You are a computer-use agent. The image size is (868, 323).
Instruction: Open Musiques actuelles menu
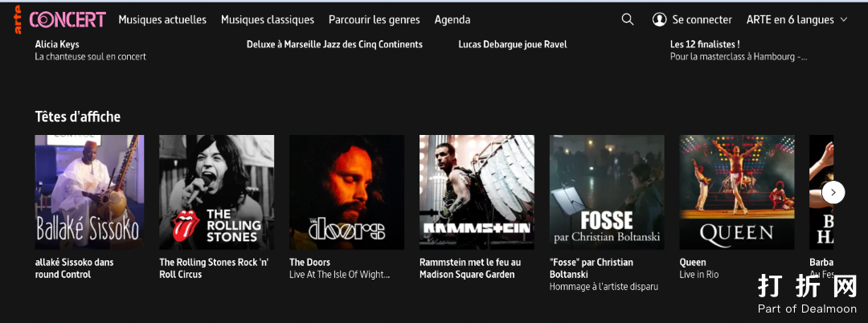pyautogui.click(x=162, y=19)
